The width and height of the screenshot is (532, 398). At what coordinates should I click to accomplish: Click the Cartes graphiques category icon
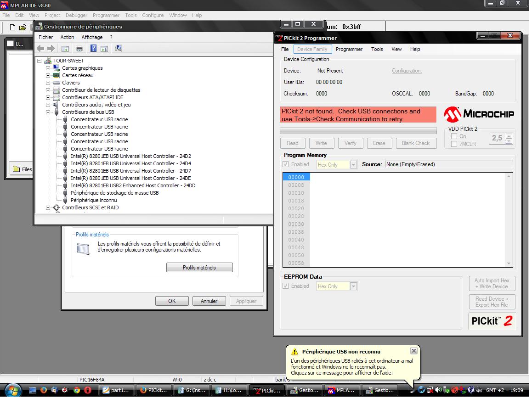tap(57, 68)
